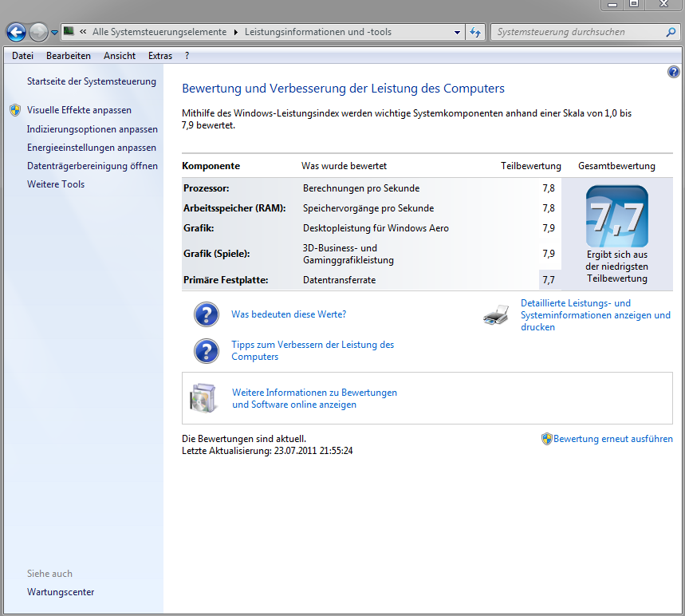The image size is (685, 616).
Task: Click the blue help icon at top right
Action: (674, 72)
